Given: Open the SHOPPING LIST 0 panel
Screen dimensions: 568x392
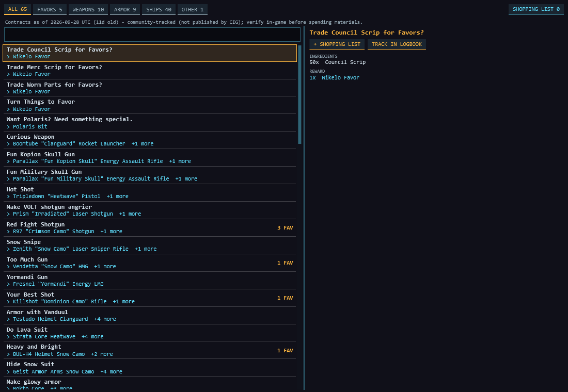Looking at the screenshot, I should point(536,9).
